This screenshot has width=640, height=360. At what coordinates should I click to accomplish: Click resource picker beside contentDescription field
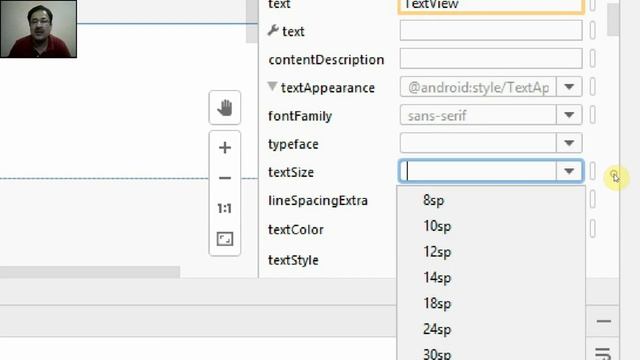593,59
